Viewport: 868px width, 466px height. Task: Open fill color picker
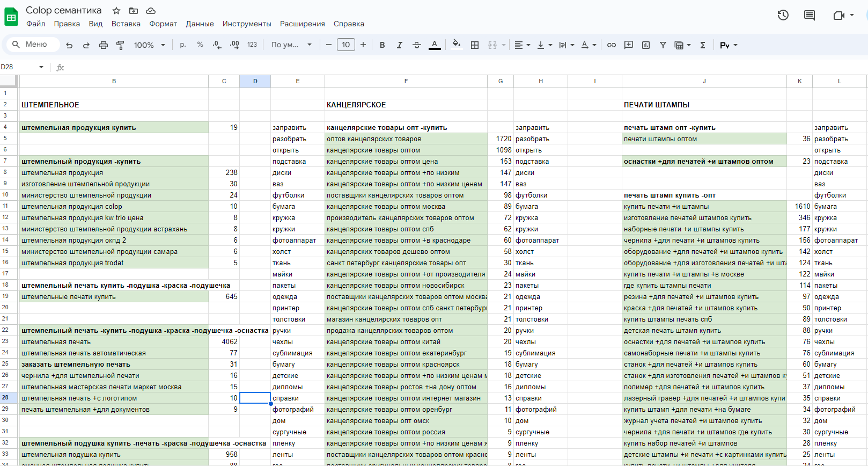pyautogui.click(x=456, y=45)
